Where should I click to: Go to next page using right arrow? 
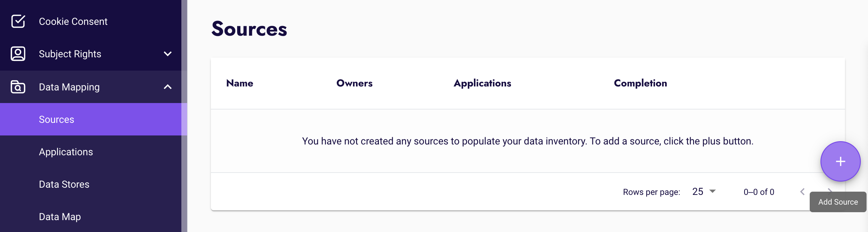(829, 190)
